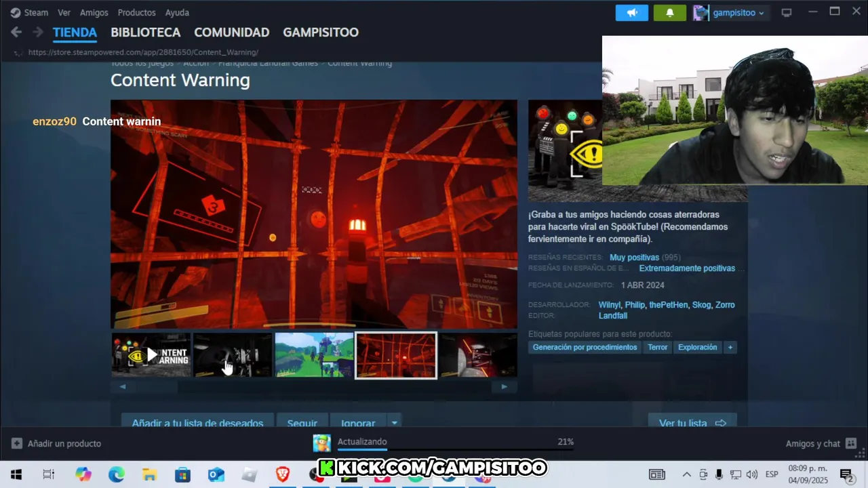Switch the ESP input language

pyautogui.click(x=772, y=474)
